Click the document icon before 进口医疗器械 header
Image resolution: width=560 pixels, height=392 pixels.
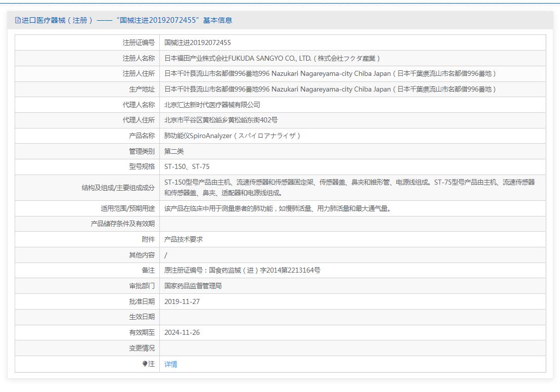18,20
